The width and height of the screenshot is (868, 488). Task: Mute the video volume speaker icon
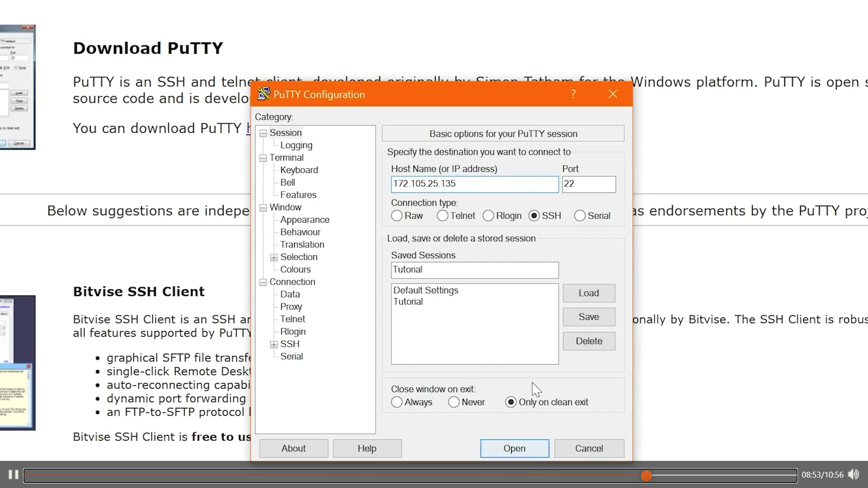coord(853,474)
